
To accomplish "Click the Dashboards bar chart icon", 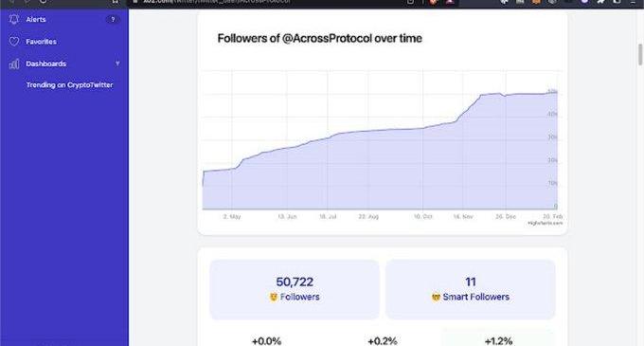I will 14,64.
